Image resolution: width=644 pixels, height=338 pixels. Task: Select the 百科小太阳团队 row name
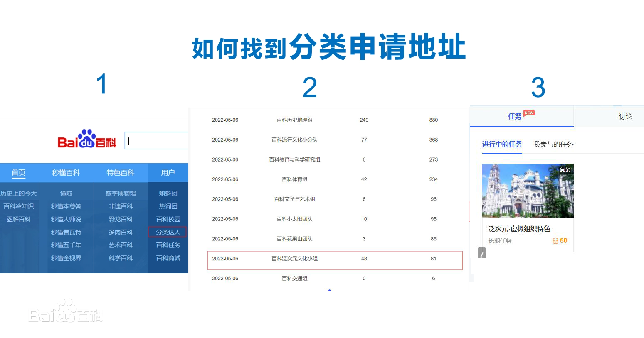(295, 219)
